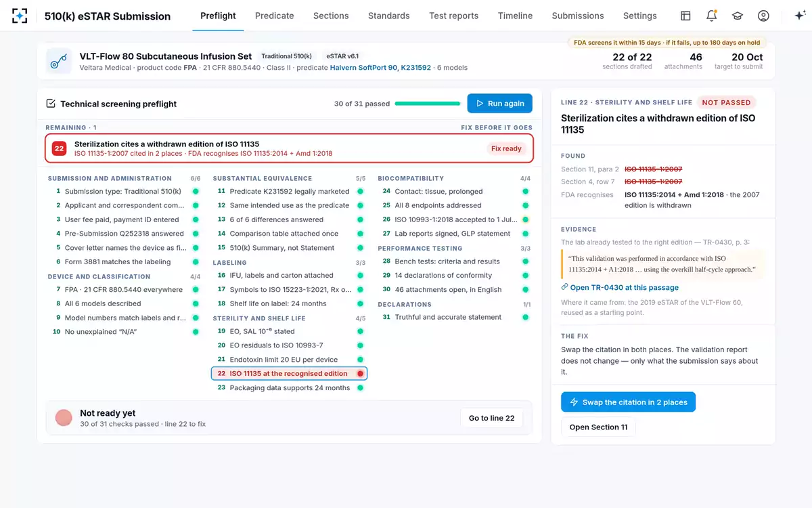The height and width of the screenshot is (508, 812).
Task: Open the Settings tab
Action: pyautogui.click(x=640, y=16)
